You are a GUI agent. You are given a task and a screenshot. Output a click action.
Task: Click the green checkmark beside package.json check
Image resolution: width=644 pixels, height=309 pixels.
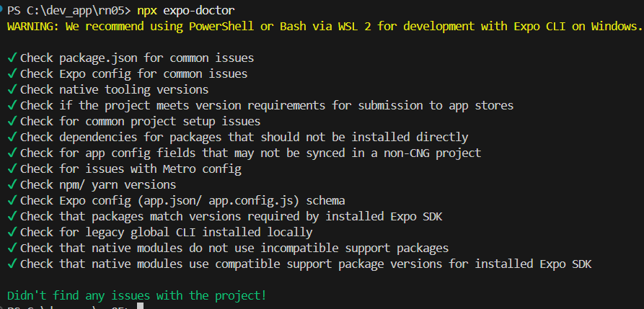coord(12,58)
